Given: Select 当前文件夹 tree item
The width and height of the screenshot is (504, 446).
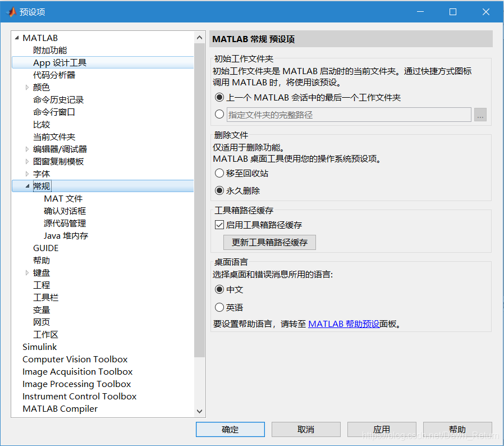Looking at the screenshot, I should [x=54, y=136].
